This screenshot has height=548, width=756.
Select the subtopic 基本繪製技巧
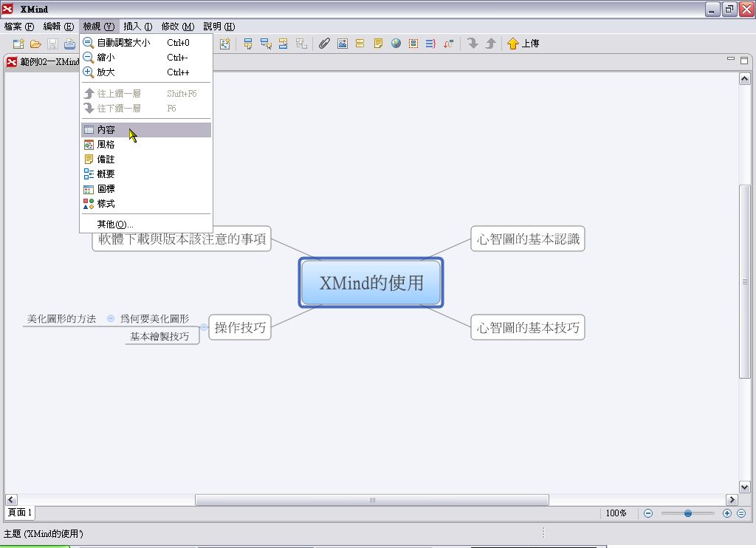point(159,336)
